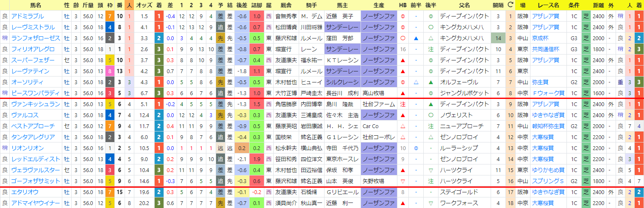The image size is (644, 208).
Task: Click the sire name ジャングルポケット
Action: tap(464, 93)
